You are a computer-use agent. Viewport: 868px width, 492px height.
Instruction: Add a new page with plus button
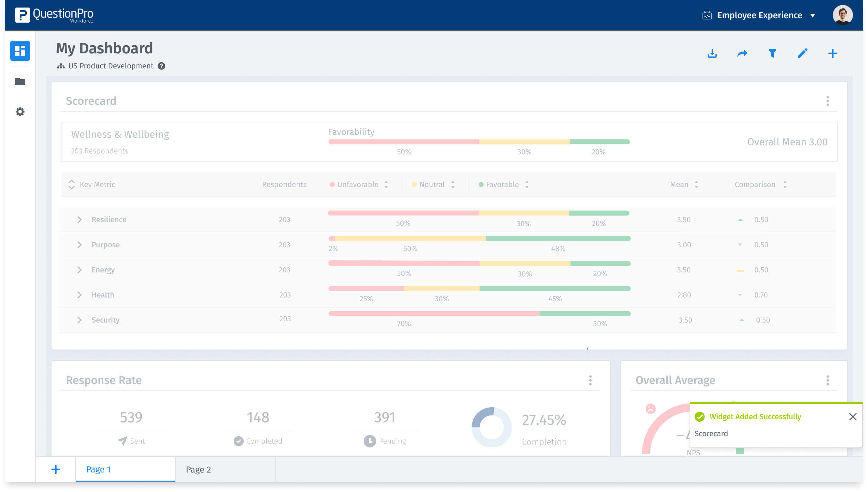pos(56,469)
